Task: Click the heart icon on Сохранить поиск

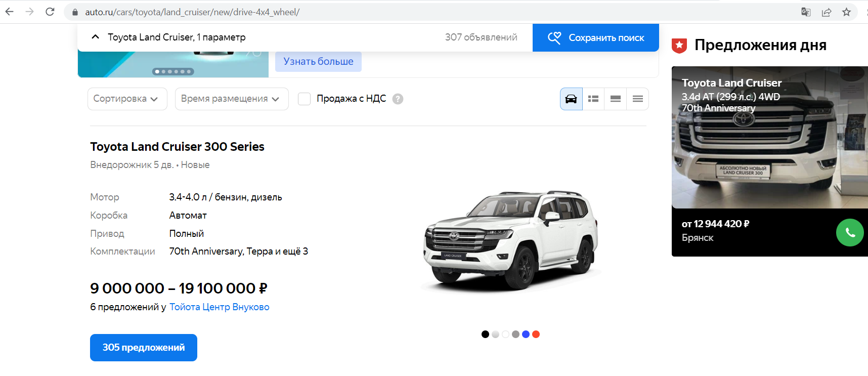Action: 554,37
